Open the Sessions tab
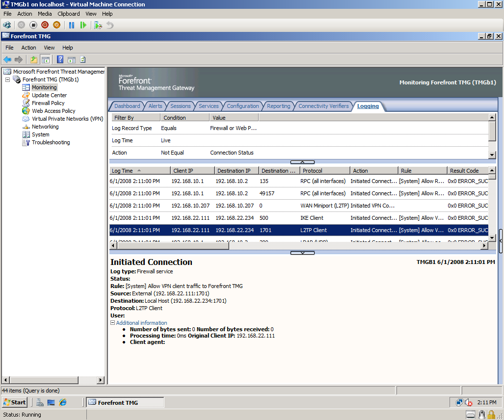The image size is (504, 420). (x=180, y=106)
